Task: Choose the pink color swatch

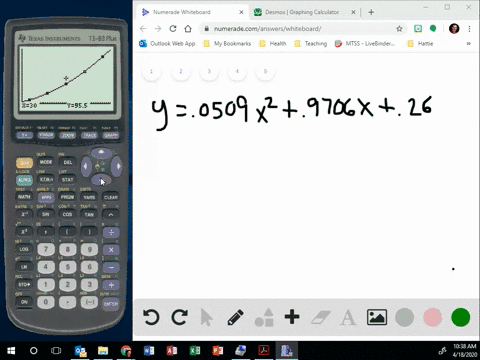Action: point(433,317)
